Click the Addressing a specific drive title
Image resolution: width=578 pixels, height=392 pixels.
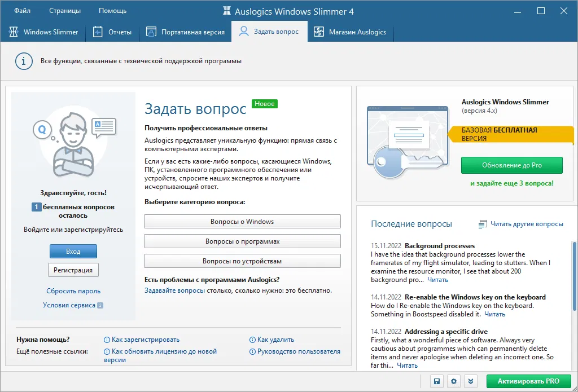pos(446,332)
